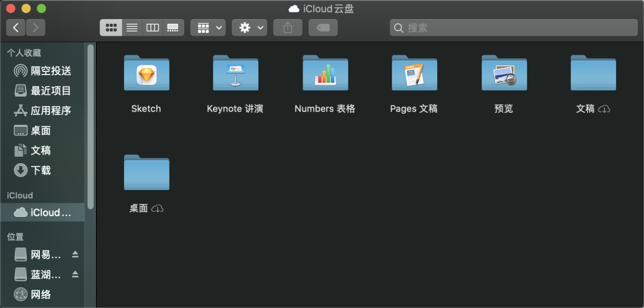Click the 搜索 search field
This screenshot has width=644, height=308.
tap(514, 27)
